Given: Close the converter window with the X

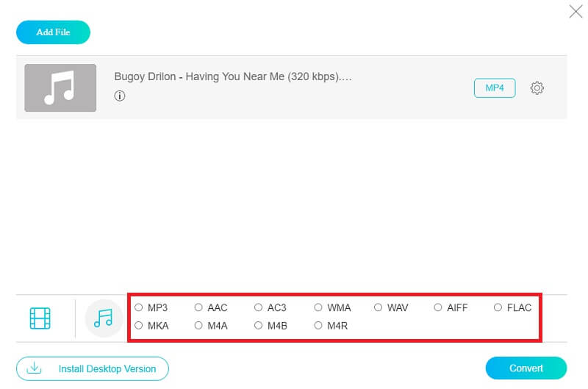Looking at the screenshot, I should point(576,11).
